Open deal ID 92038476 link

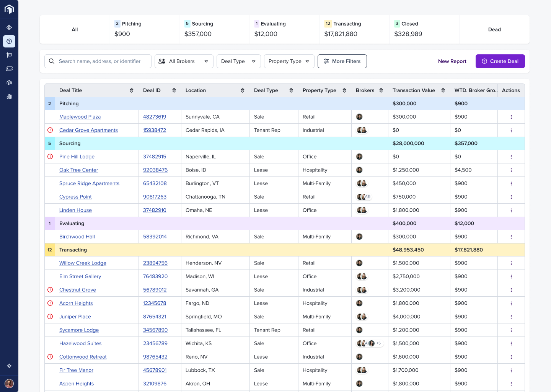click(155, 170)
